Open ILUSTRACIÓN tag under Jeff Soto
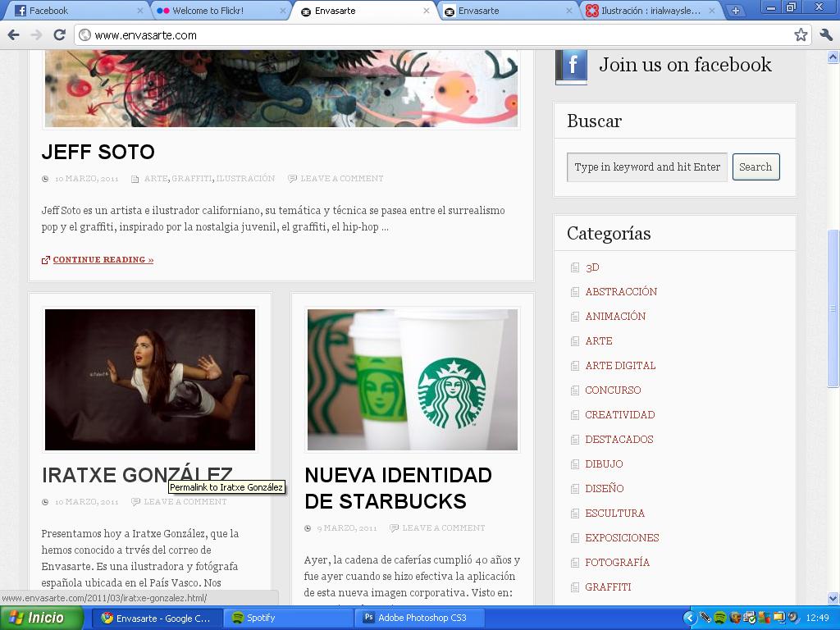840x630 pixels. coord(245,178)
